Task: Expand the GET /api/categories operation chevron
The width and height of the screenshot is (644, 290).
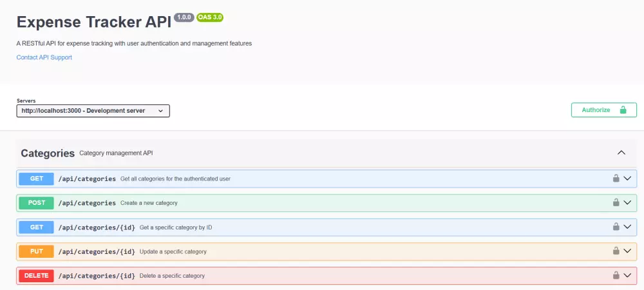Action: point(628,179)
